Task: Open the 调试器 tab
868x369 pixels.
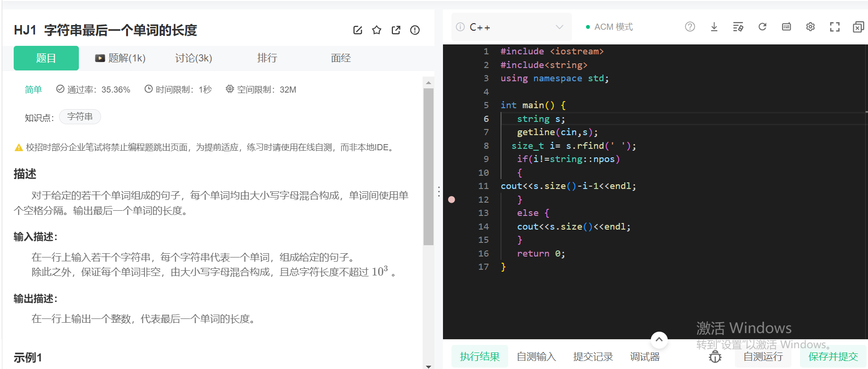Action: pos(645,357)
